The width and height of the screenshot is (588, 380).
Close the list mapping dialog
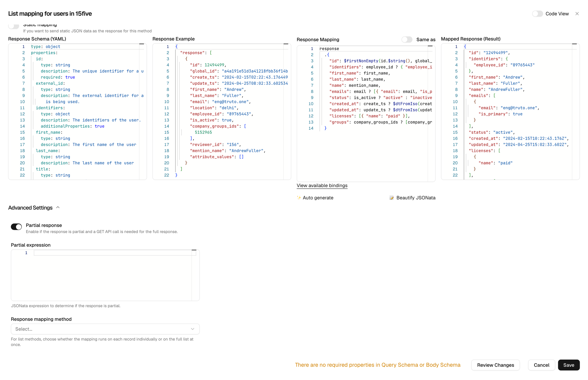click(577, 14)
